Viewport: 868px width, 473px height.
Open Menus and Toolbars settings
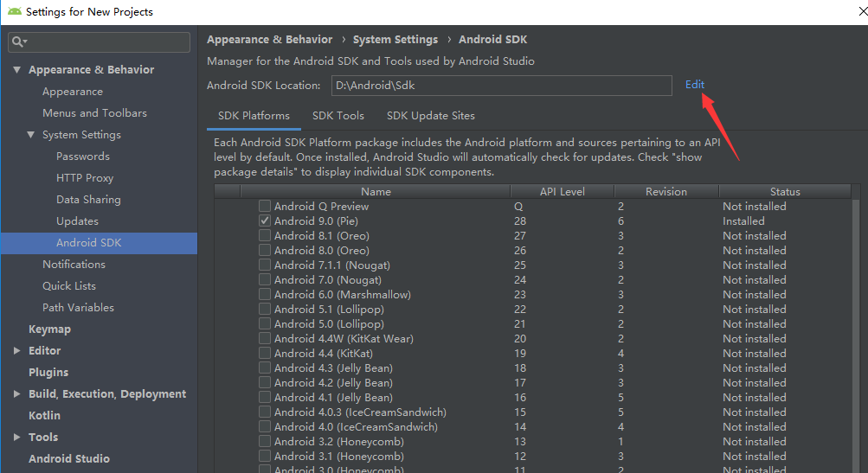94,113
